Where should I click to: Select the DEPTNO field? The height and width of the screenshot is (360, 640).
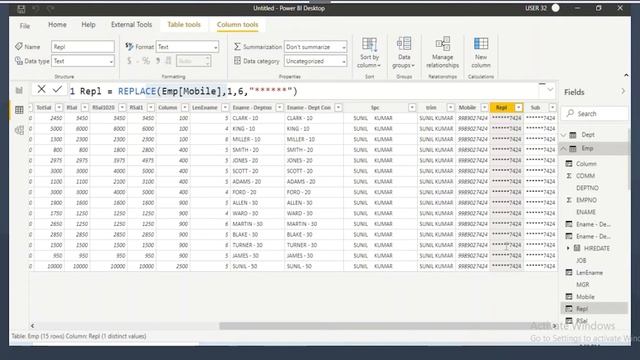587,188
